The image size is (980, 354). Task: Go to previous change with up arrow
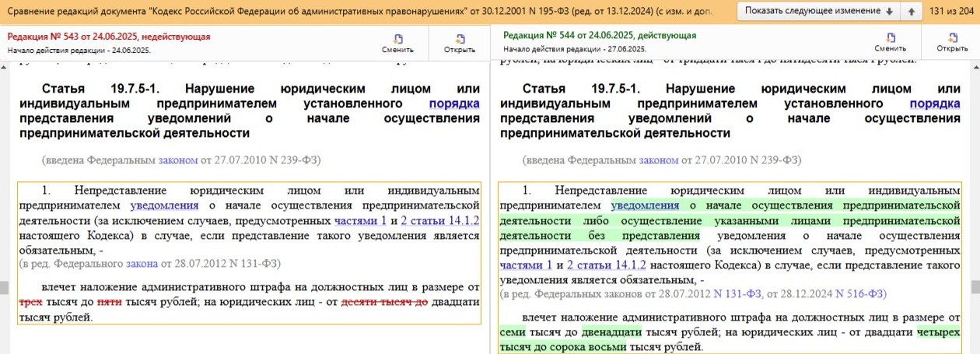click(x=911, y=12)
